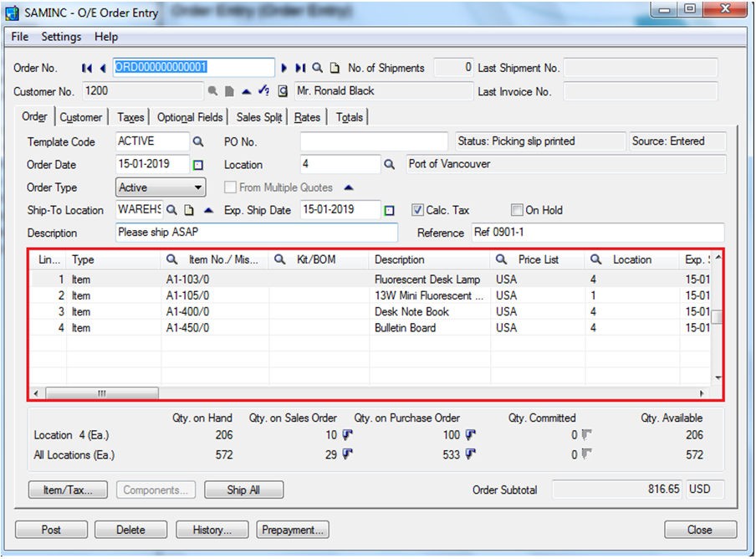The image size is (756, 559).
Task: Open the Template Code finder
Action: pos(198,141)
